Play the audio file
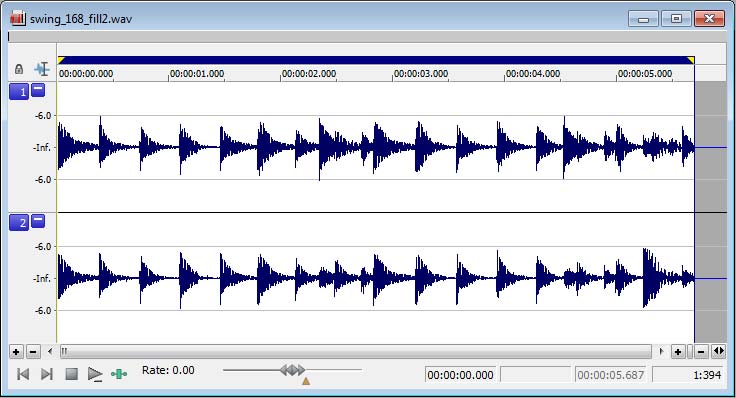The height and width of the screenshot is (398, 736). (95, 374)
